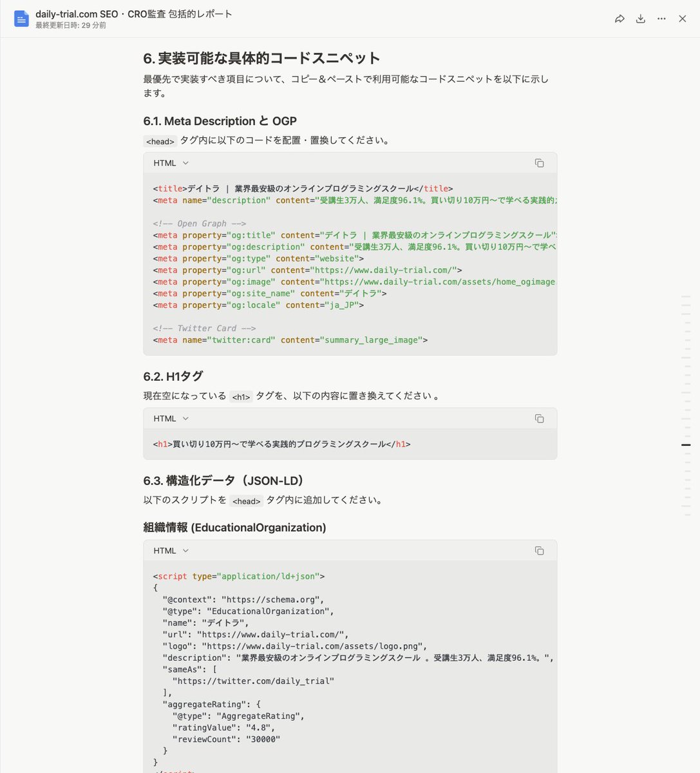Click the copy icon in section 6.1 code block

[x=539, y=163]
